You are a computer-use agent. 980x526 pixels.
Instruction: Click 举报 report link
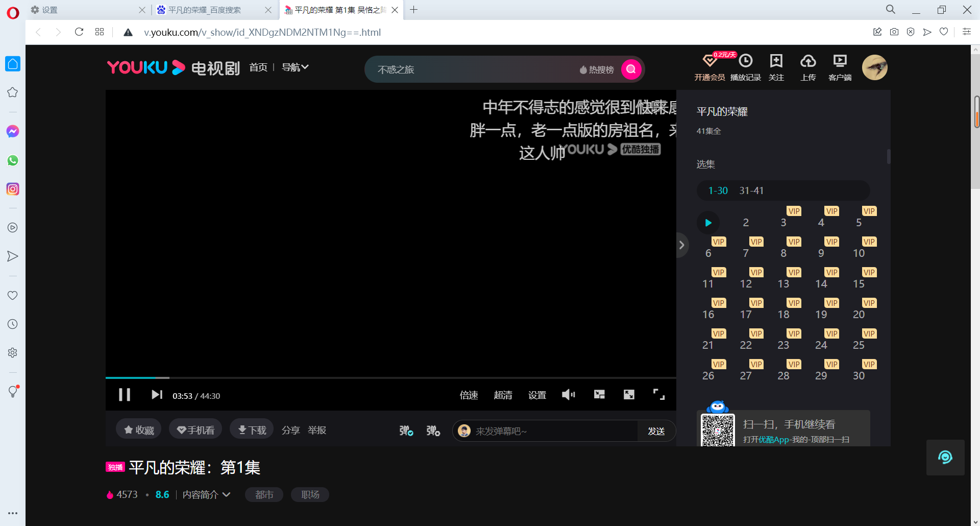(x=317, y=431)
